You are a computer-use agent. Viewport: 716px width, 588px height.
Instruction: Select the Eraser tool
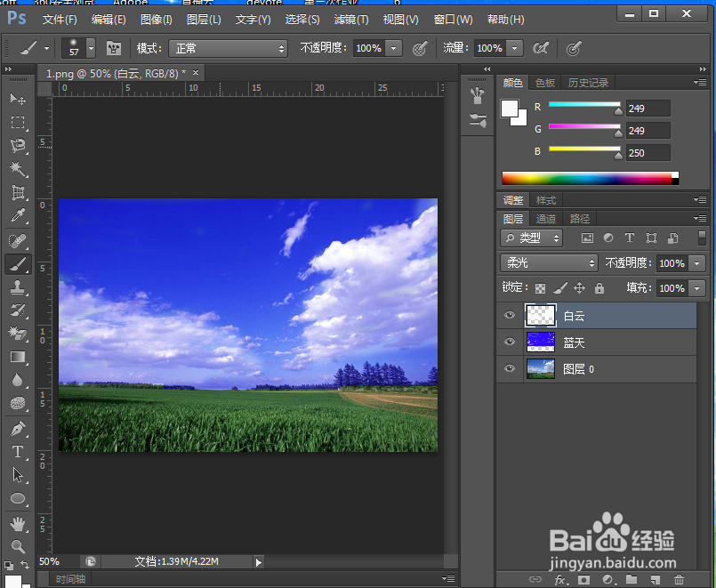(18, 334)
